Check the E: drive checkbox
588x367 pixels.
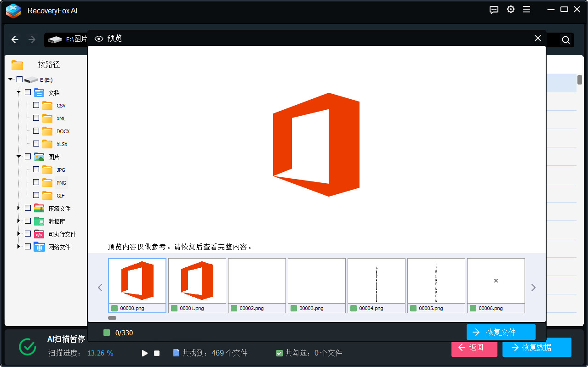click(x=19, y=79)
